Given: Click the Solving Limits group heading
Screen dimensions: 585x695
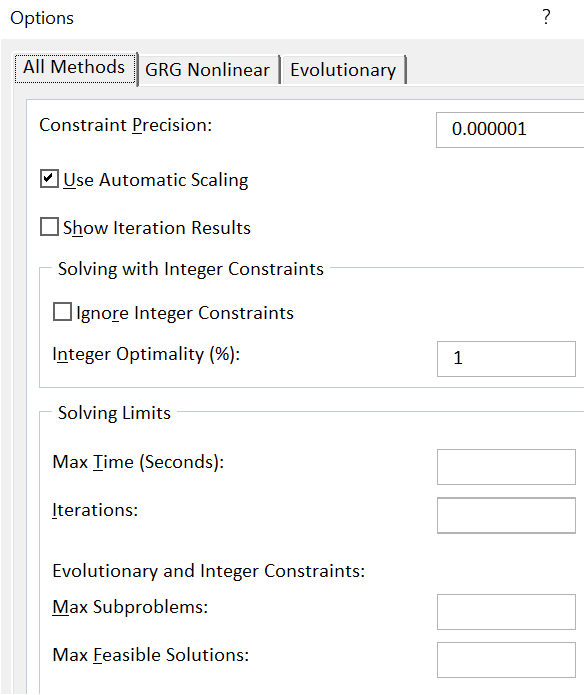Looking at the screenshot, I should 114,413.
